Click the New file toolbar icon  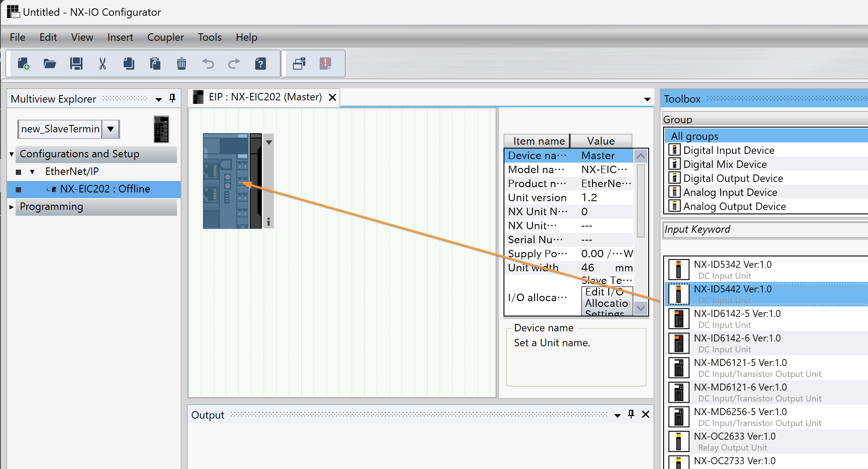[24, 64]
